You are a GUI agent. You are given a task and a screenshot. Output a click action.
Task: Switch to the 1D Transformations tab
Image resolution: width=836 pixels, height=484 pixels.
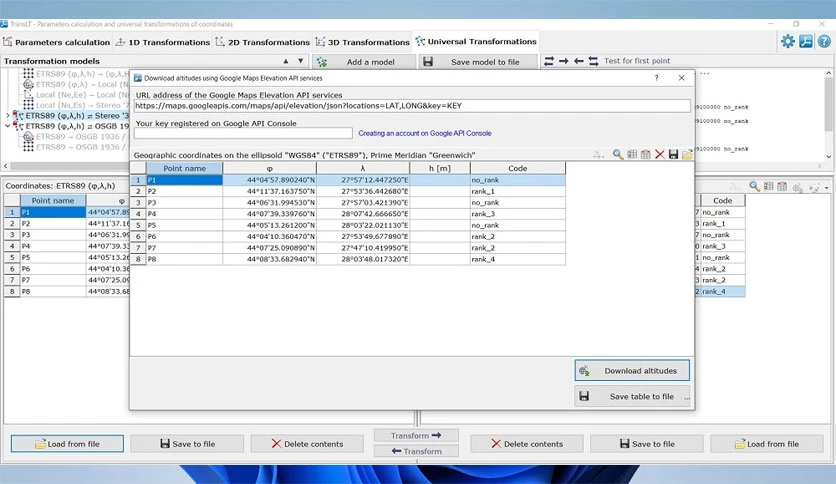coord(163,42)
